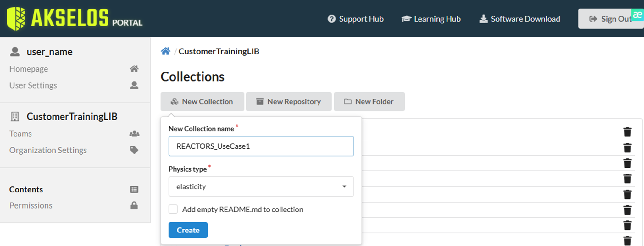Click the sixth trash icon in list

click(627, 210)
